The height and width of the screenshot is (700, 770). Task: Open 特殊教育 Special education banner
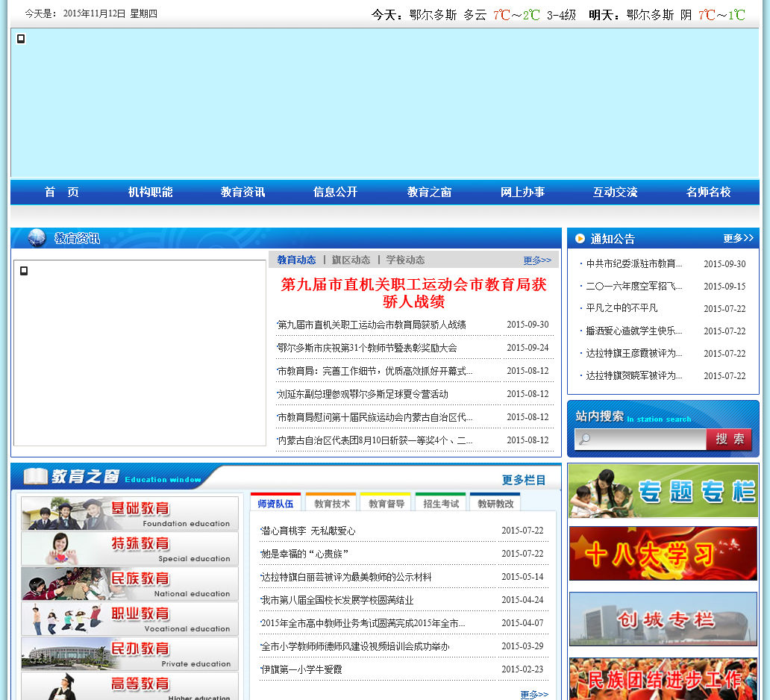130,549
